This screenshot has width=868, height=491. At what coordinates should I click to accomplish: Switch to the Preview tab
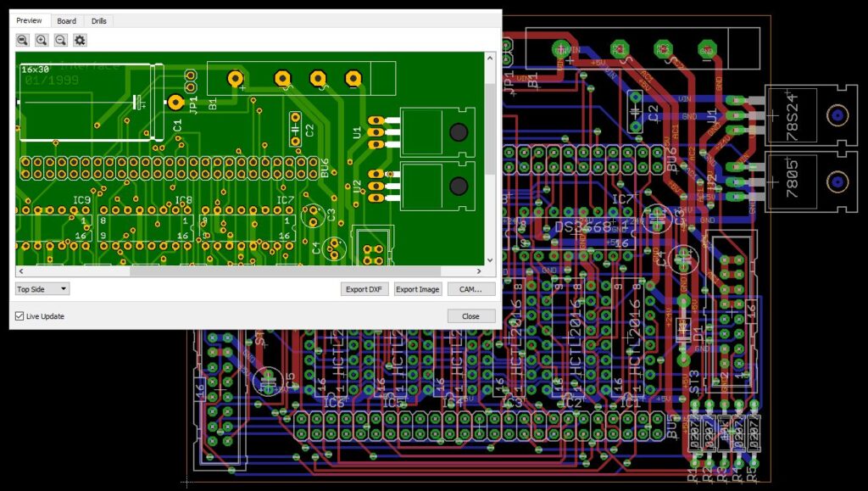coord(29,20)
